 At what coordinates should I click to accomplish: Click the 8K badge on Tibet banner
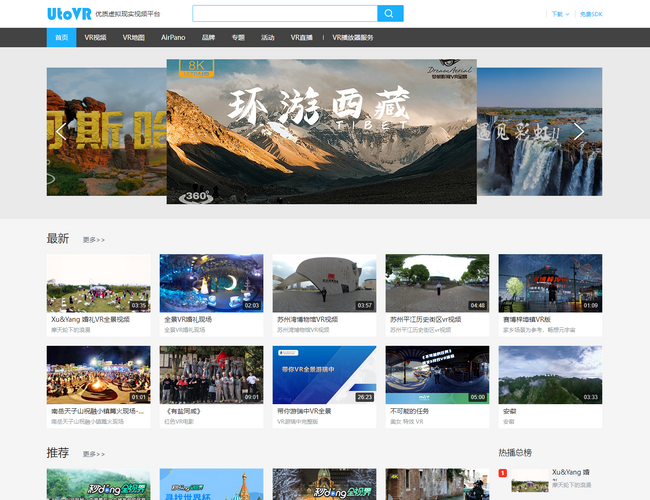(x=196, y=67)
